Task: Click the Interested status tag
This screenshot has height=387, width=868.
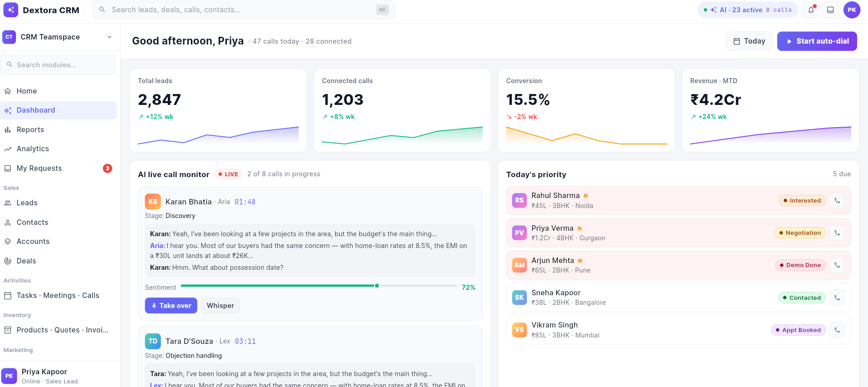Action: pyautogui.click(x=802, y=200)
